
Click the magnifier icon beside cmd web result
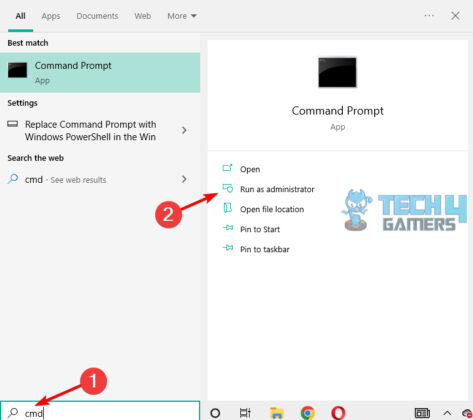coord(13,179)
